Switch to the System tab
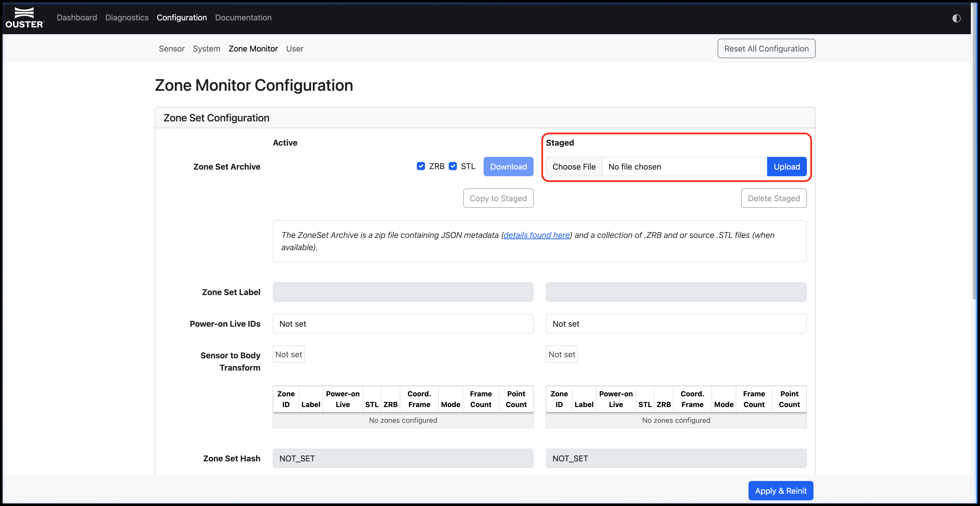Viewport: 980px width, 506px height. pos(207,49)
